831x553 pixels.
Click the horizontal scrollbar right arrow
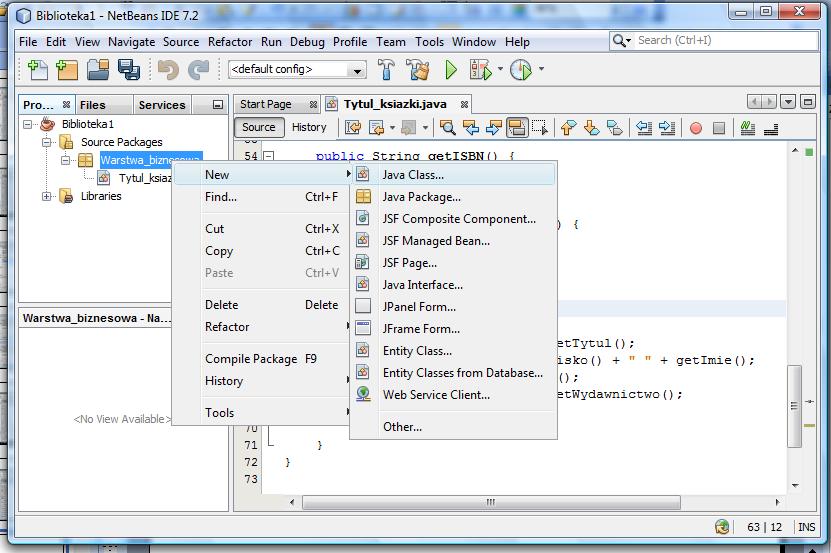pyautogui.click(x=777, y=502)
